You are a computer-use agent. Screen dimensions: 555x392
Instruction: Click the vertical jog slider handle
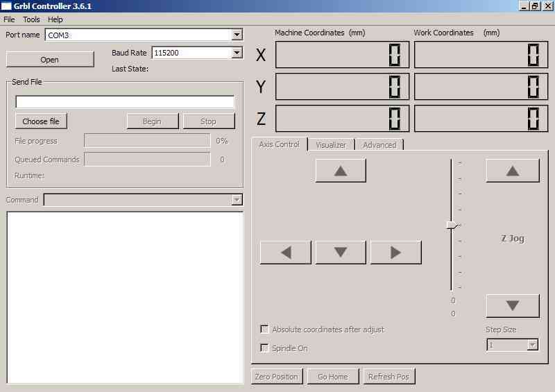(453, 225)
